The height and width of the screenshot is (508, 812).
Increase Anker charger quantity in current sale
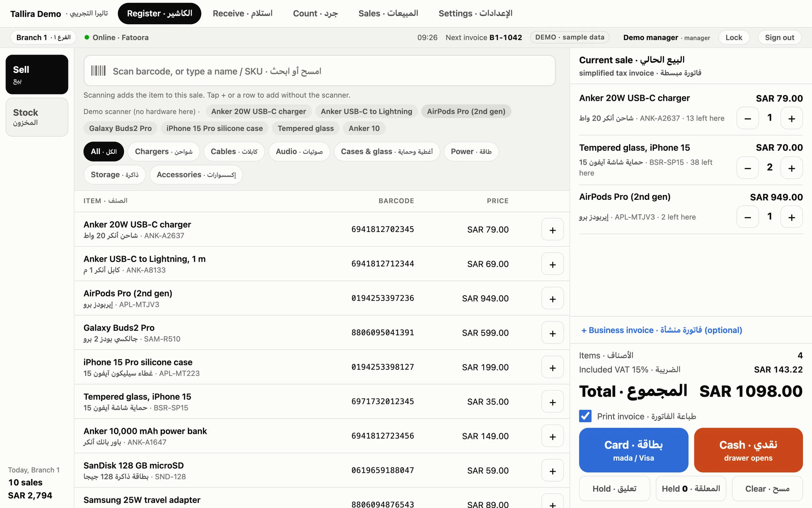coord(791,118)
